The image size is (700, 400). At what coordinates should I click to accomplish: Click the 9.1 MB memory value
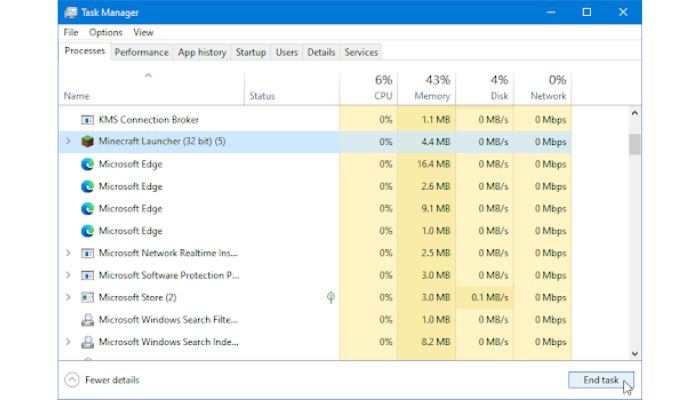point(436,208)
